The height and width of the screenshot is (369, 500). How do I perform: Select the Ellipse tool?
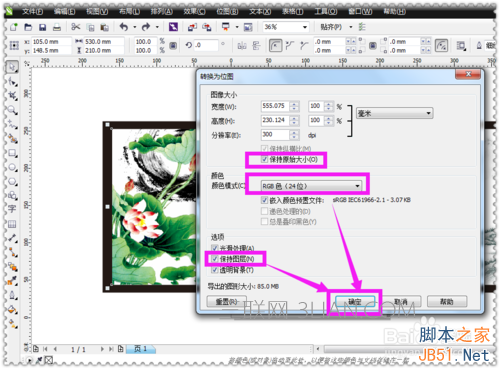[x=13, y=167]
